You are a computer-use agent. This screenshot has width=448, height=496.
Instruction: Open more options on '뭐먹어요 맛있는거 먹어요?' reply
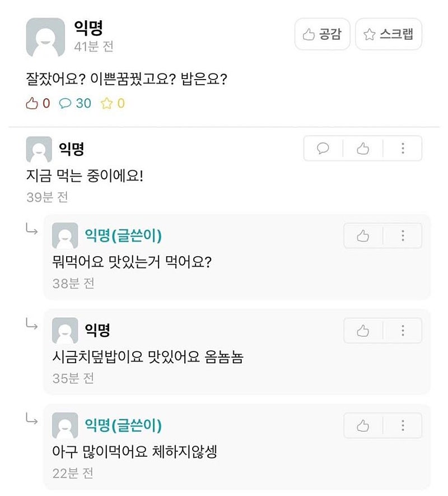[403, 236]
